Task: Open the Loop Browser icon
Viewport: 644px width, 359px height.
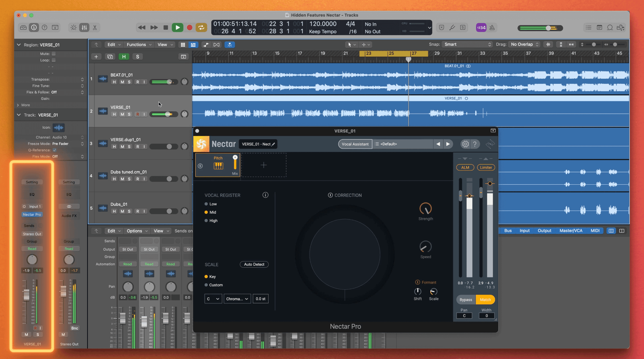Action: [x=610, y=27]
